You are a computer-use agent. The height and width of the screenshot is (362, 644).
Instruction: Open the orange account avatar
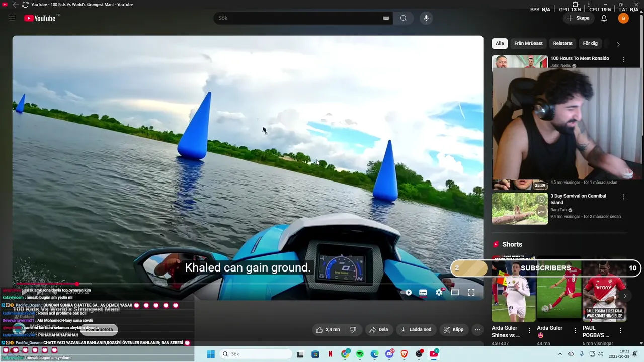tap(623, 18)
